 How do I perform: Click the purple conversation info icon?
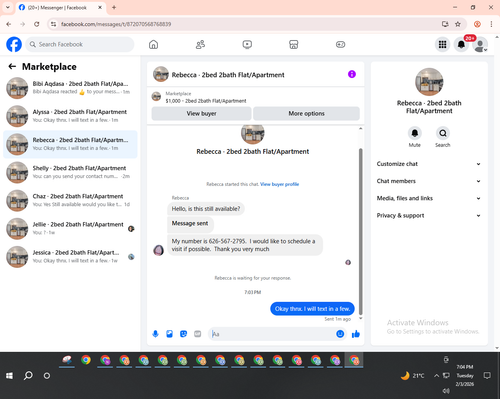(x=352, y=74)
